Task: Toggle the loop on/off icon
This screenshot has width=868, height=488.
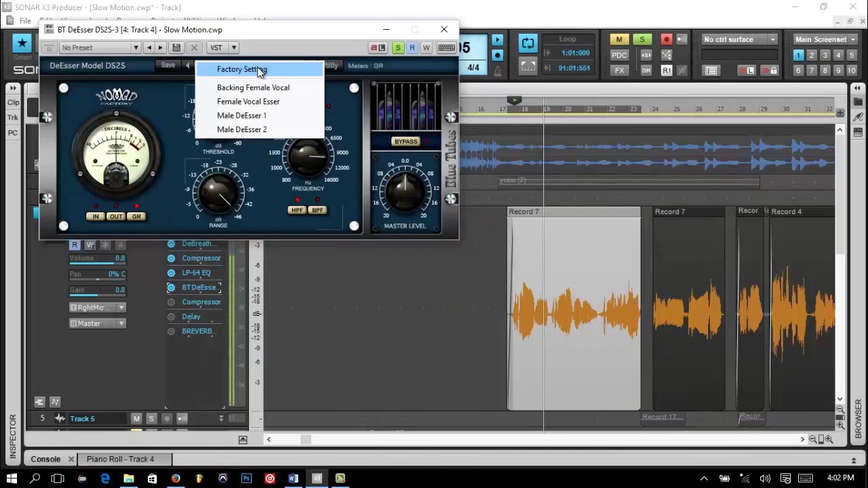Action: click(528, 43)
